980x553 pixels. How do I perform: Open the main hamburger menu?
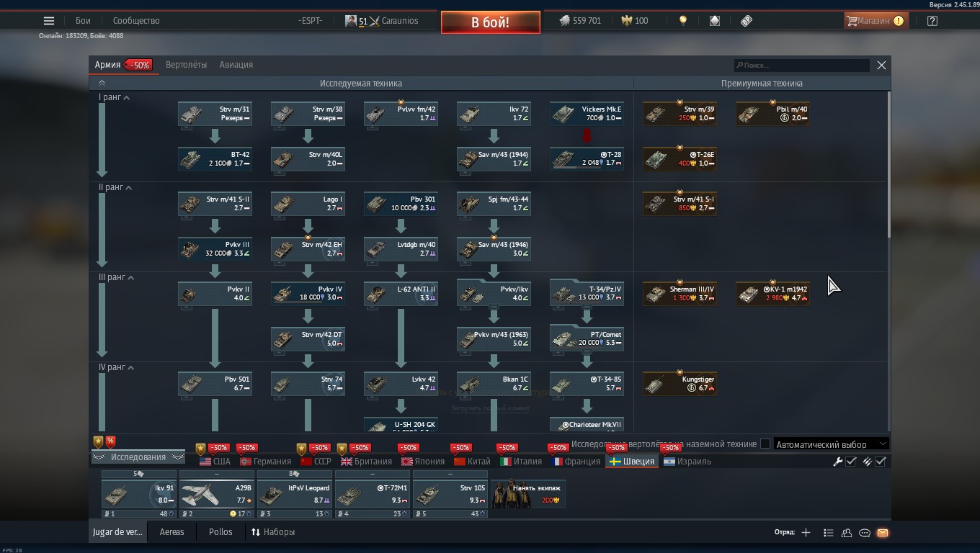coord(49,21)
